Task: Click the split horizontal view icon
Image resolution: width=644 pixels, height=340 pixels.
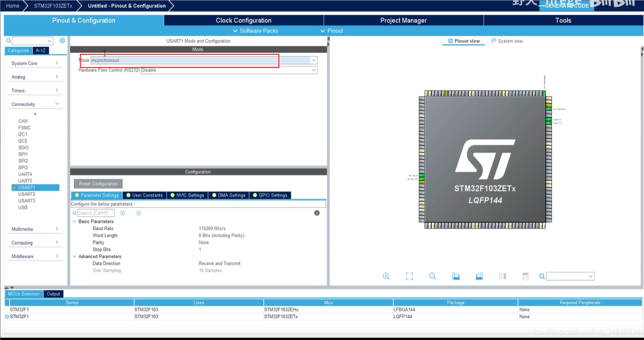Action: (x=525, y=276)
